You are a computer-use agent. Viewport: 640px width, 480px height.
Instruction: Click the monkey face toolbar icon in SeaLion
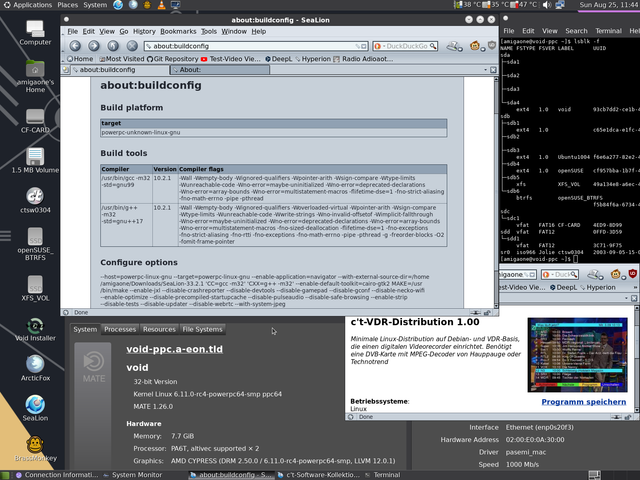[475, 46]
